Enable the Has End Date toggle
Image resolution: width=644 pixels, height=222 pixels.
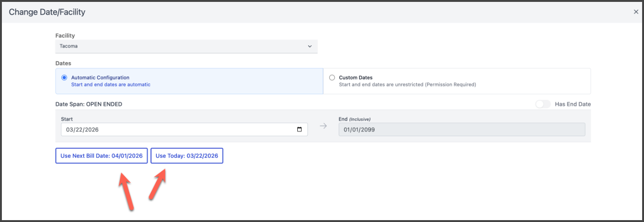pos(542,104)
